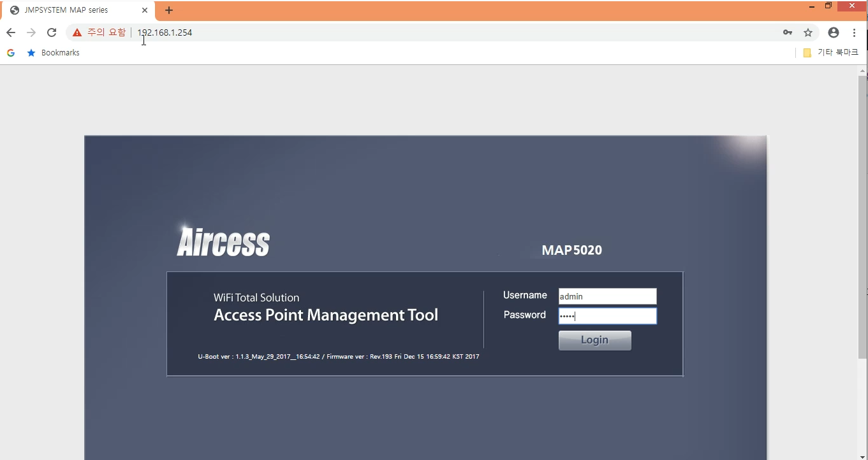
Task: Go back with the browser back arrow
Action: tap(11, 32)
